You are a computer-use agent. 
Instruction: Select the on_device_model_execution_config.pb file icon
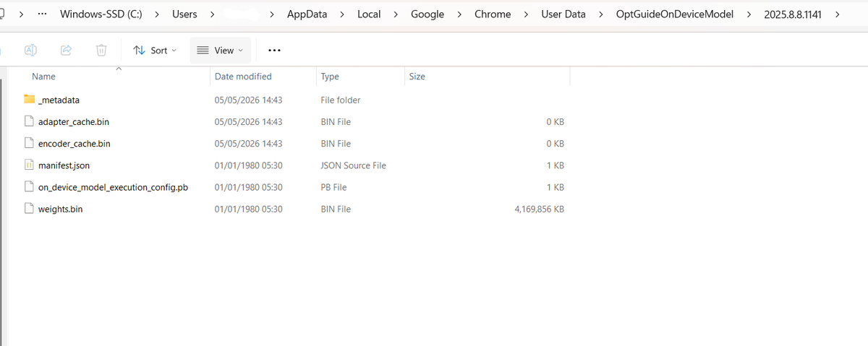click(x=30, y=186)
